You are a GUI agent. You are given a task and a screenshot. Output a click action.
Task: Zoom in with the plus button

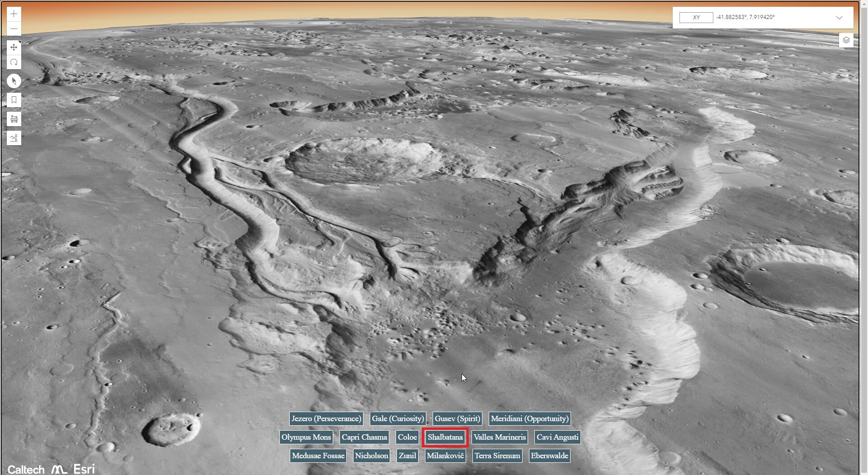(x=14, y=14)
